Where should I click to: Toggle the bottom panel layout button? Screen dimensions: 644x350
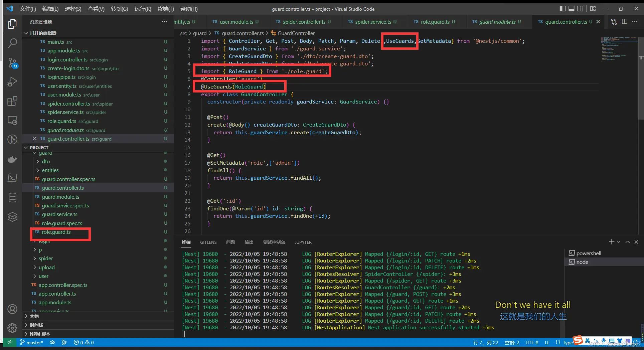coord(572,9)
